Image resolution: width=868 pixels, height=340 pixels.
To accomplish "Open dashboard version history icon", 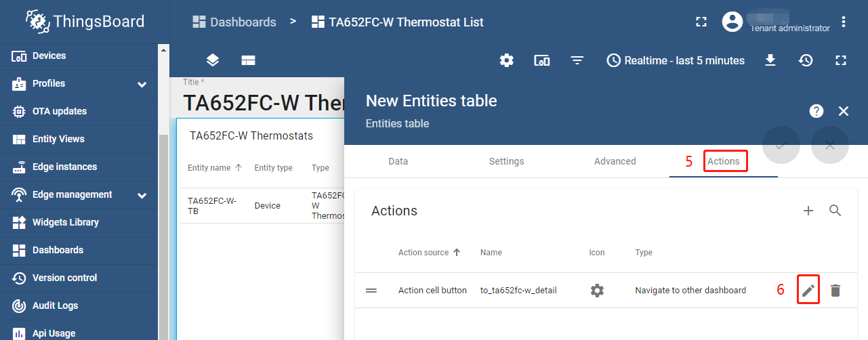I will point(806,60).
